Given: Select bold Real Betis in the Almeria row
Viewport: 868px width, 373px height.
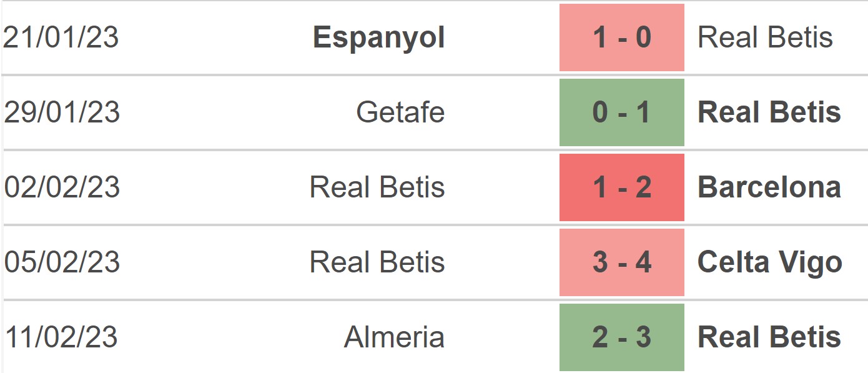Looking at the screenshot, I should coord(769,337).
